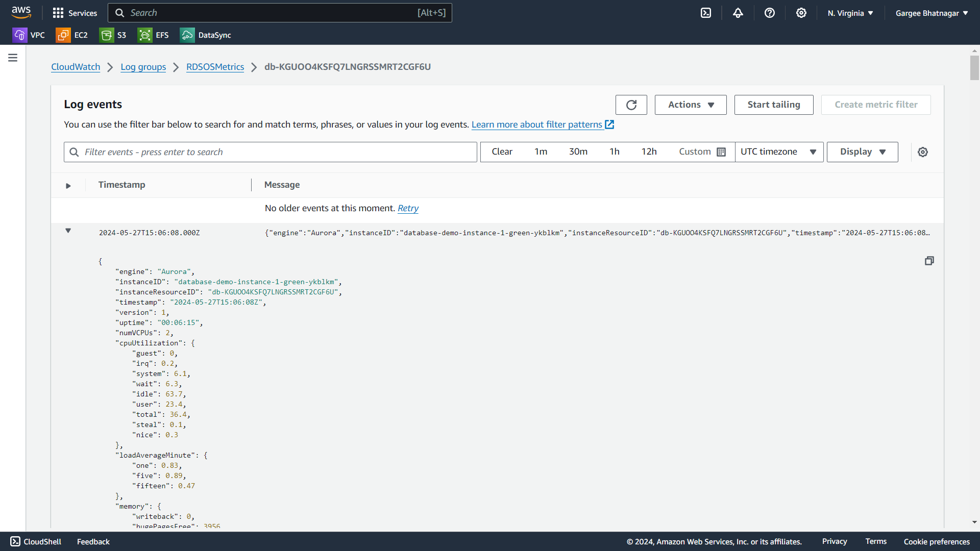Open the UTC timezone dropdown
The width and height of the screenshot is (980, 551).
click(778, 152)
